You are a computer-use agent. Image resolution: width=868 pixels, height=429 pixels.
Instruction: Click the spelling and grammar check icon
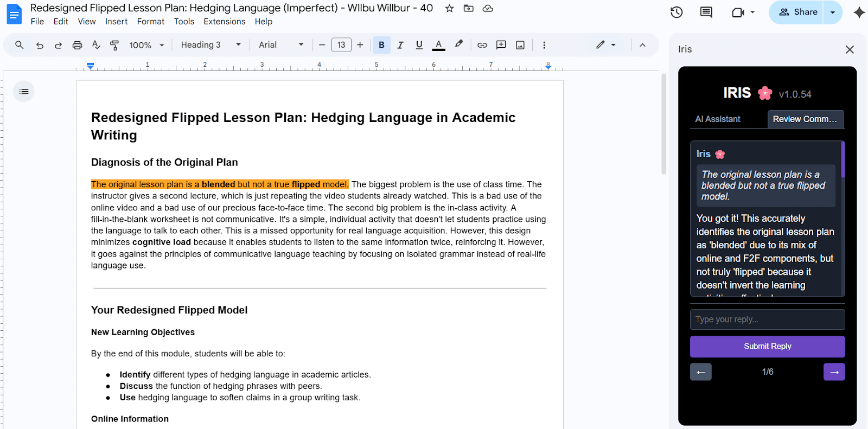96,45
